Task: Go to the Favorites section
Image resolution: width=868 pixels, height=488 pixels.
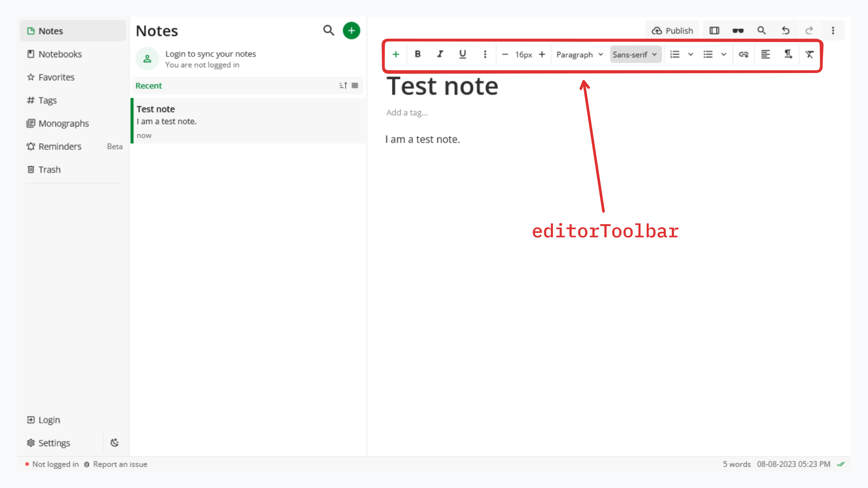Action: pos(56,77)
